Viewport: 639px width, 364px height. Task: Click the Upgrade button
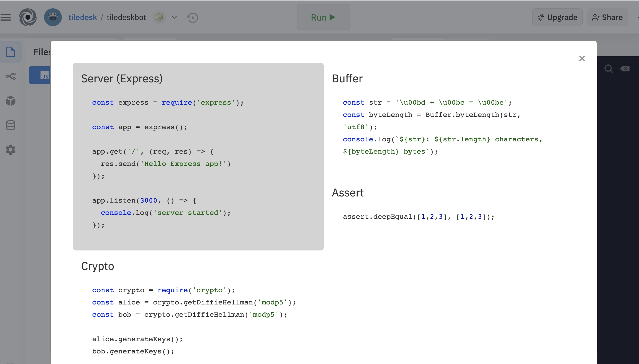(x=557, y=17)
